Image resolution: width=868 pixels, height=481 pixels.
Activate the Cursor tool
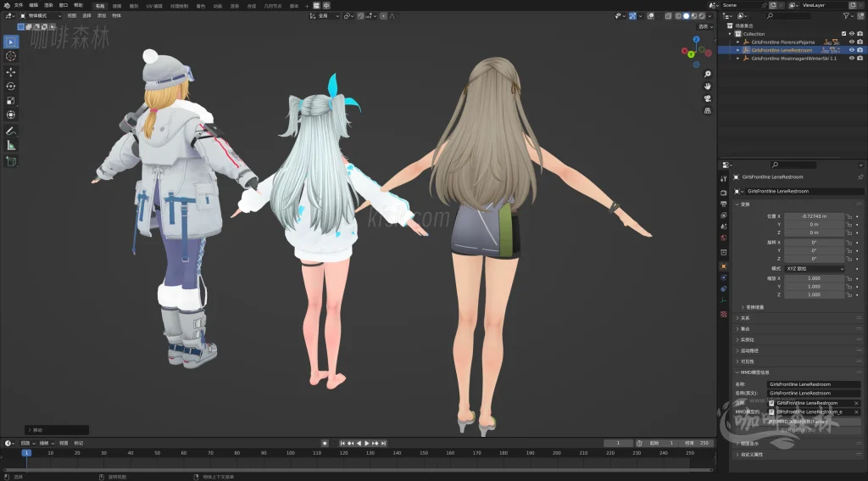[x=10, y=56]
